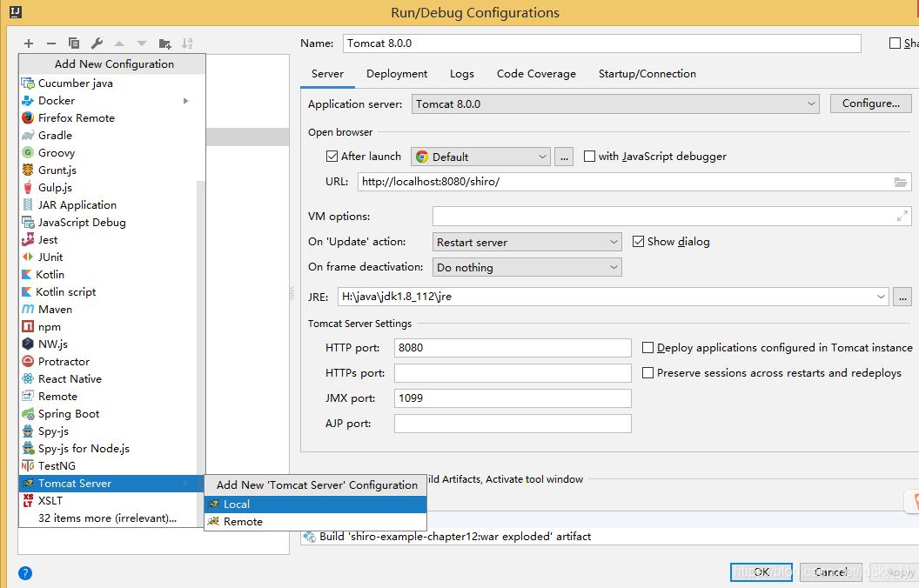919x588 pixels.
Task: Click the Configure... button
Action: [870, 104]
